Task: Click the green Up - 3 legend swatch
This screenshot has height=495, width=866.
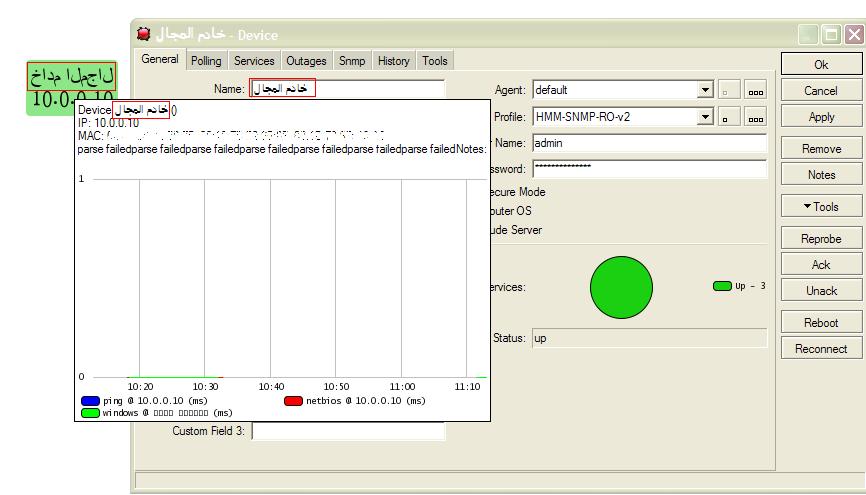Action: 722,286
